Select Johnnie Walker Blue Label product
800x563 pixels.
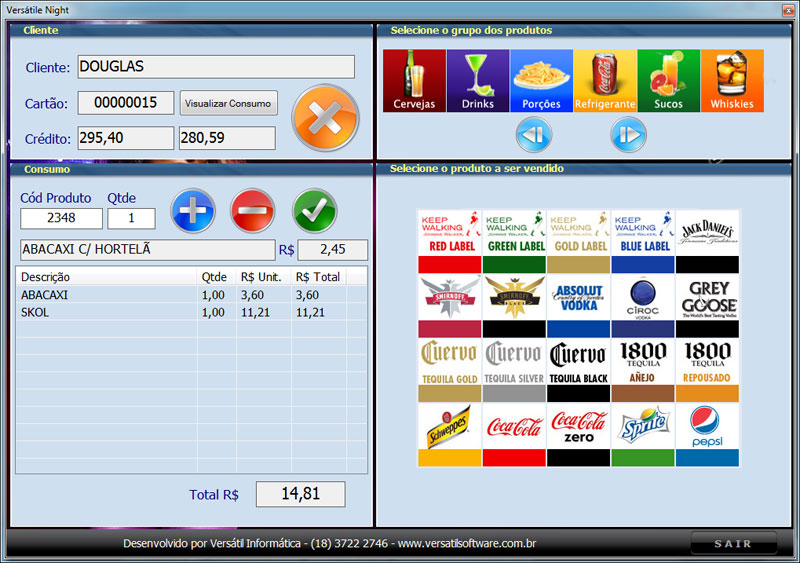[x=642, y=241]
